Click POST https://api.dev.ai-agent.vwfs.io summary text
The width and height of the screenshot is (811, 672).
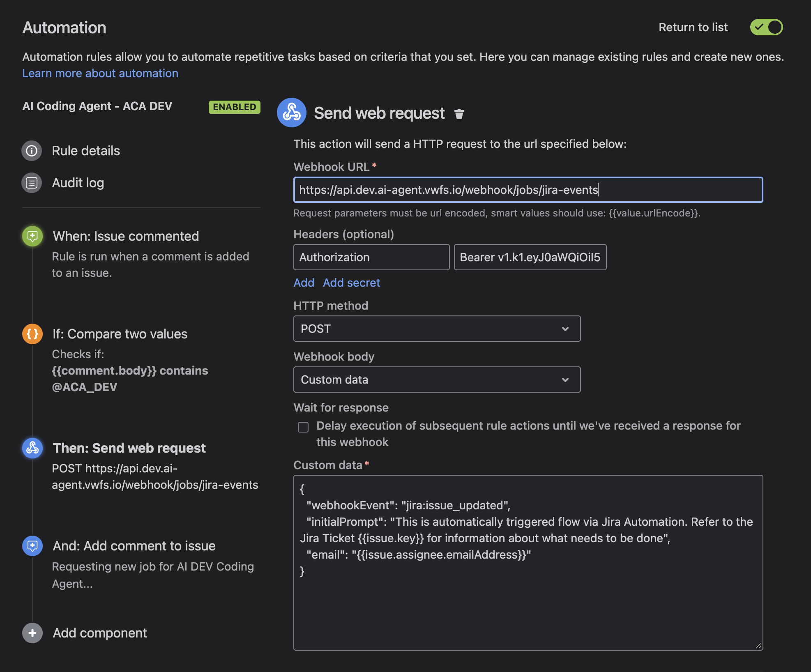[x=155, y=476]
